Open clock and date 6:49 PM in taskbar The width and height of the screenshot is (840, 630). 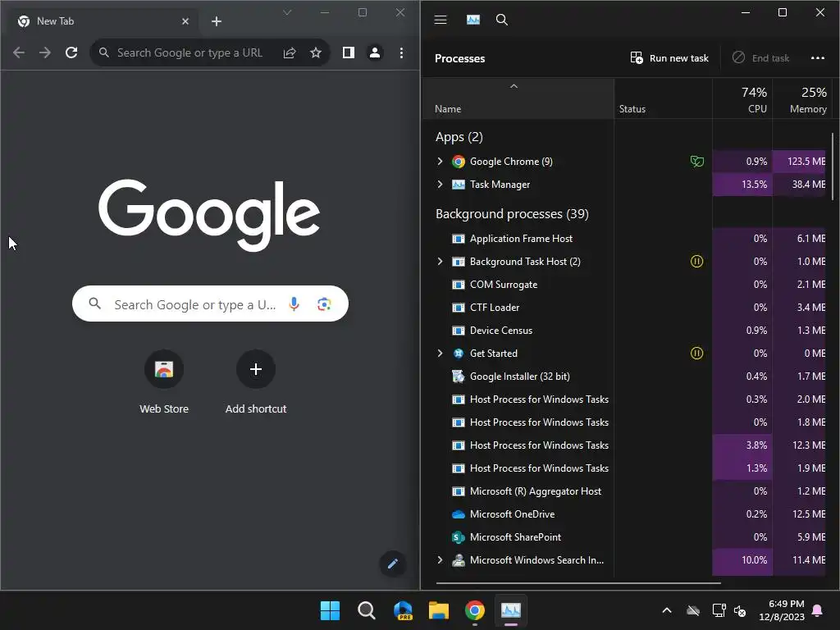782,610
